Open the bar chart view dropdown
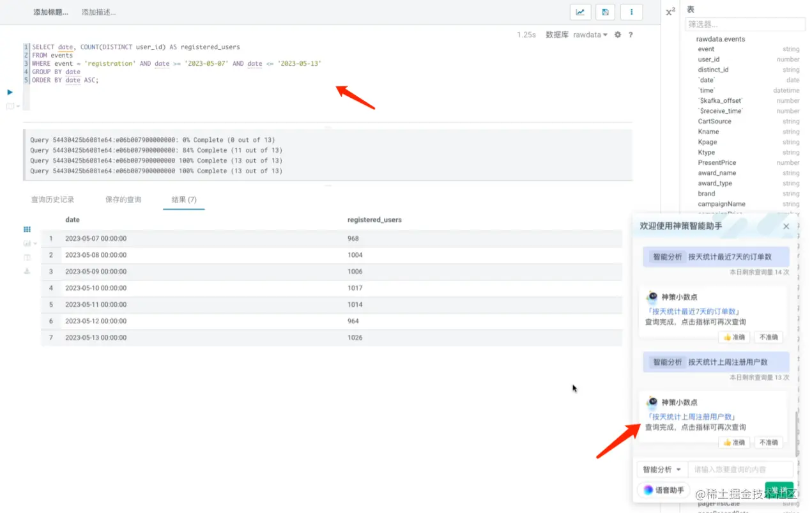The height and width of the screenshot is (515, 812). (29, 243)
